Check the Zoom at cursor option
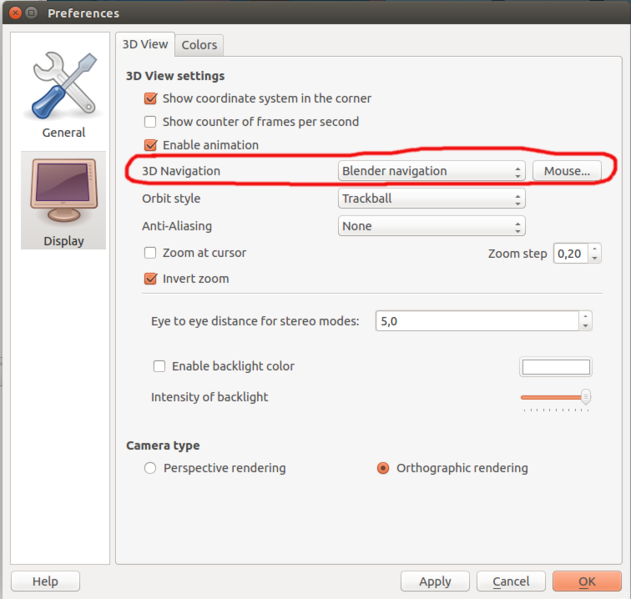Viewport: 631px width, 599px height. (x=151, y=253)
